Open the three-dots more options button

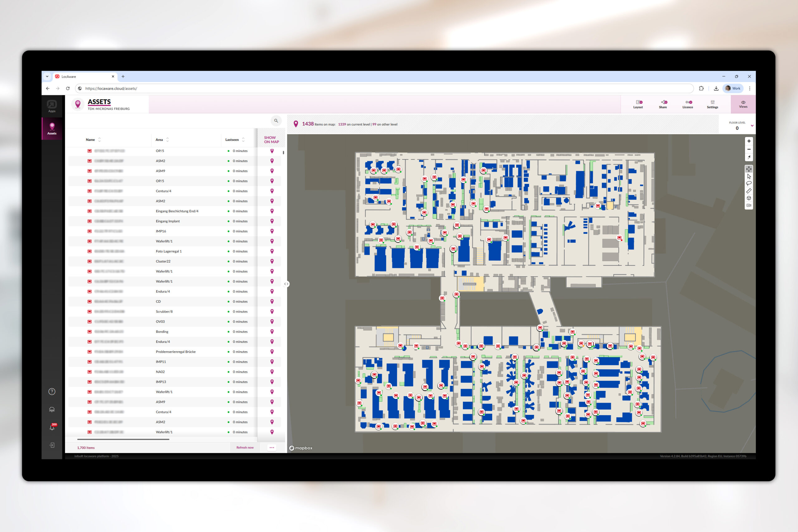[x=272, y=448]
